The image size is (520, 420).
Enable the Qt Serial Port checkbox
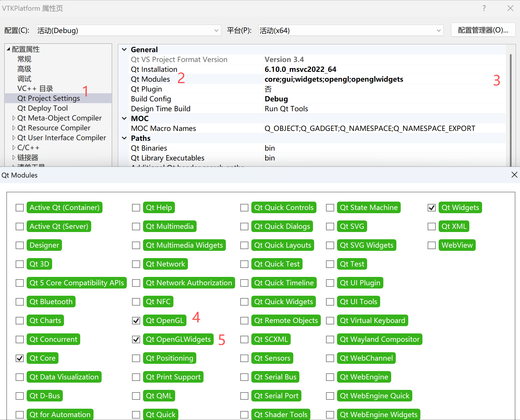(x=244, y=396)
